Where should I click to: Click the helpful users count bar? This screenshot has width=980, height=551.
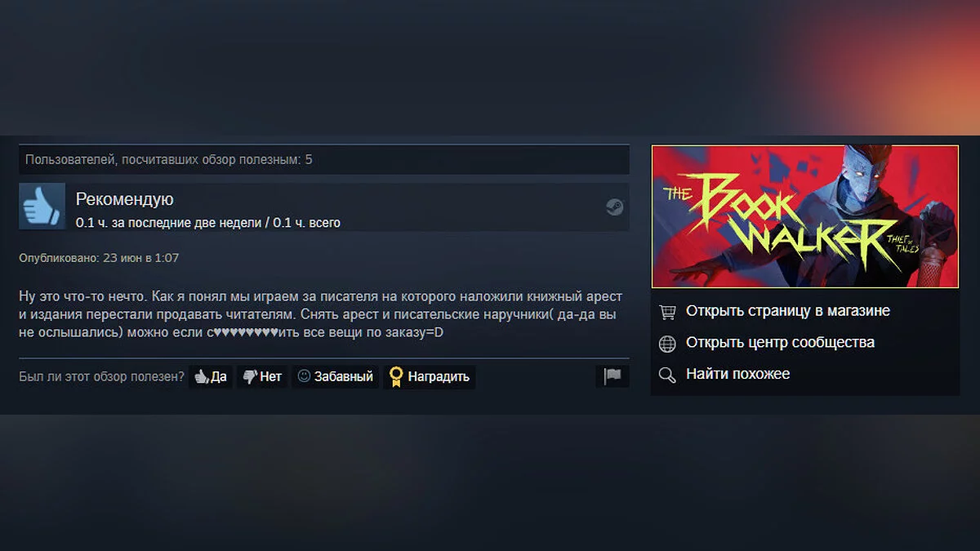pos(324,159)
